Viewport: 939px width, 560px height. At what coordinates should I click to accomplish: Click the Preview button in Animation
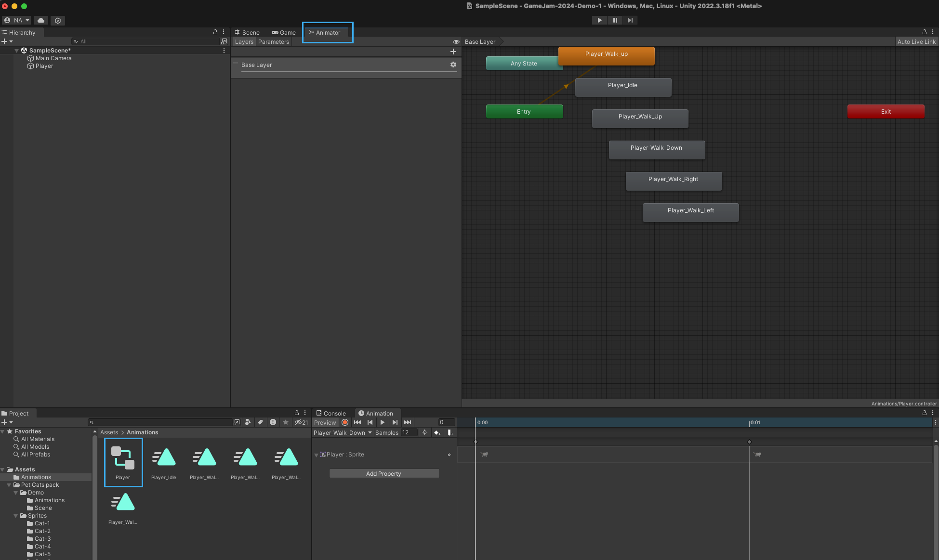[325, 422]
